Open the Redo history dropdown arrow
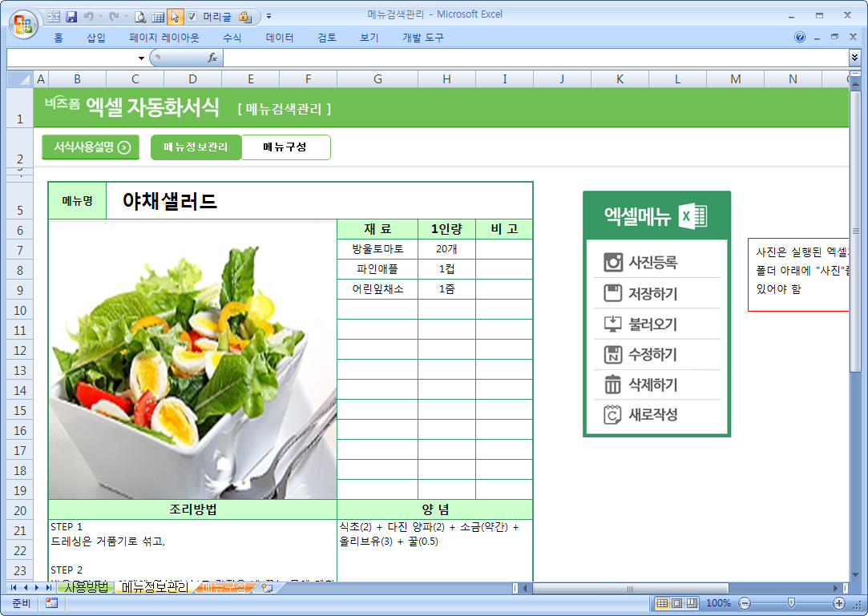The image size is (868, 616). [127, 17]
